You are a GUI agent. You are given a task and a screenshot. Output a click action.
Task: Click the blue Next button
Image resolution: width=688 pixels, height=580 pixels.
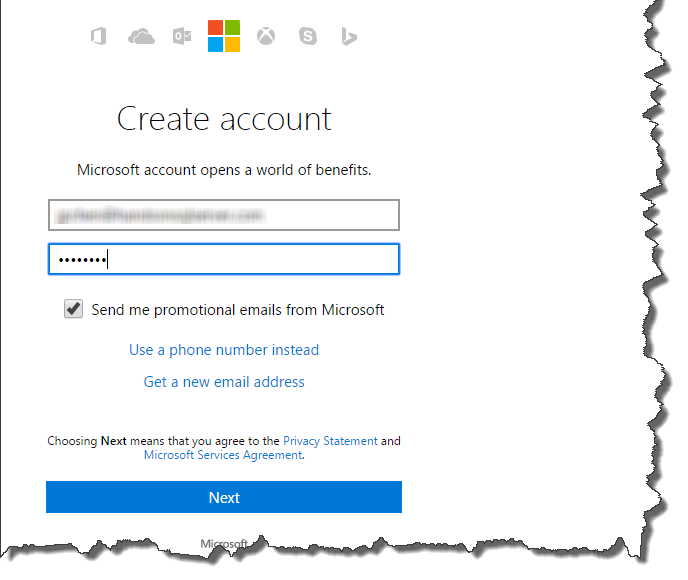tap(224, 497)
